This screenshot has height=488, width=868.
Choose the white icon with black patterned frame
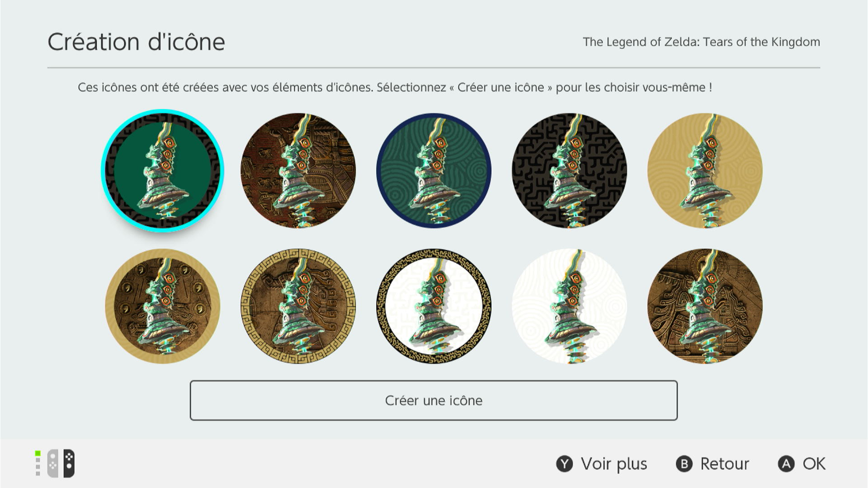(x=434, y=306)
